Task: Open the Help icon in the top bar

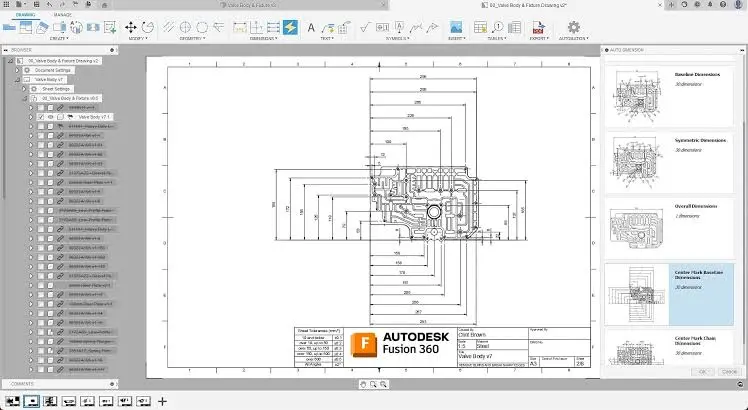Action: [723, 5]
